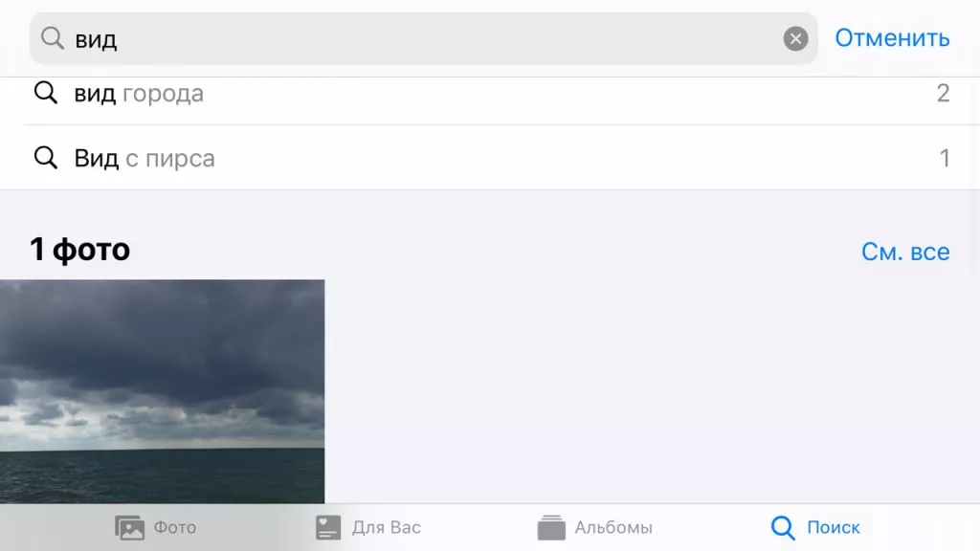The image size is (980, 551).
Task: Focus the search field containing "вид"
Action: (x=424, y=38)
